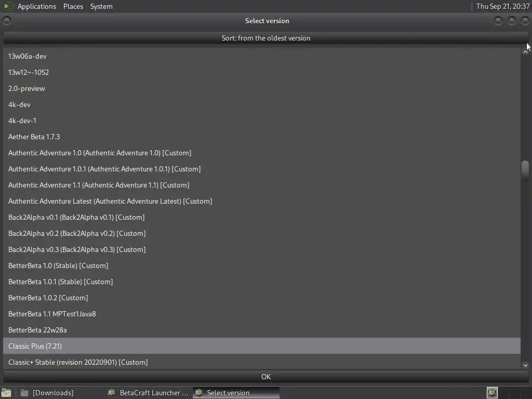Open the window menu button on title bar
532x399 pixels.
click(7, 21)
